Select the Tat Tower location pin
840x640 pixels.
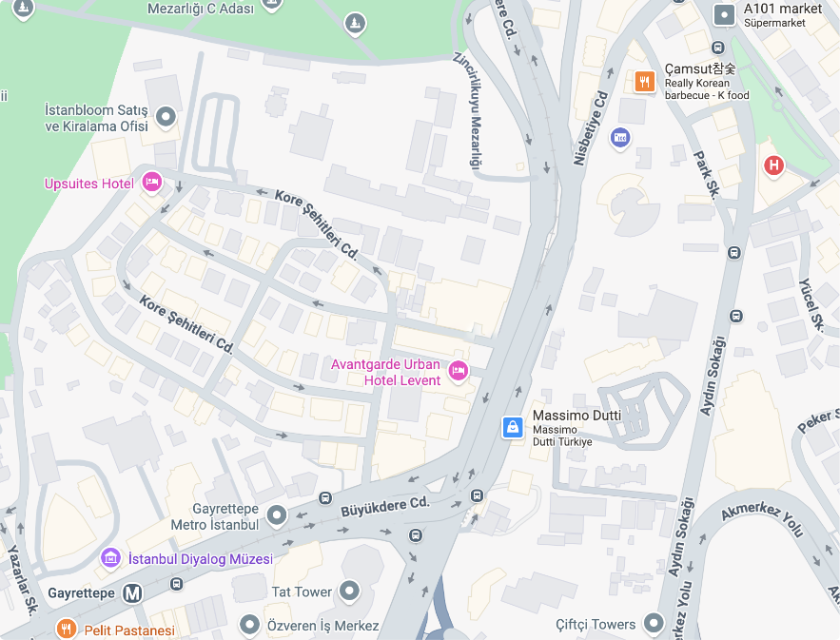pos(350,592)
